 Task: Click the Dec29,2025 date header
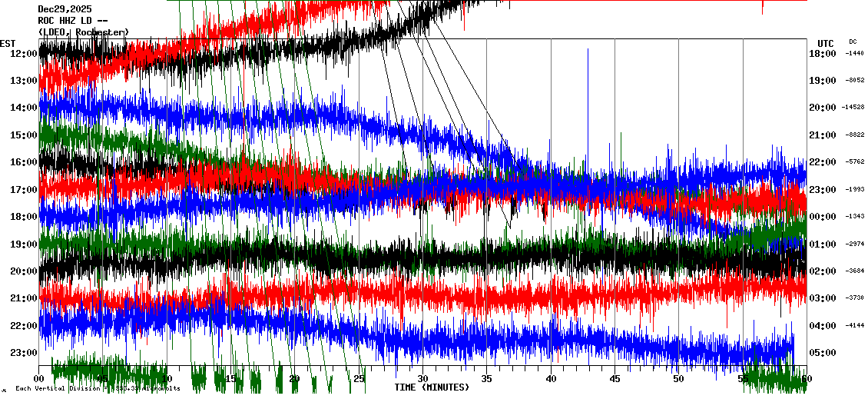pyautogui.click(x=64, y=9)
